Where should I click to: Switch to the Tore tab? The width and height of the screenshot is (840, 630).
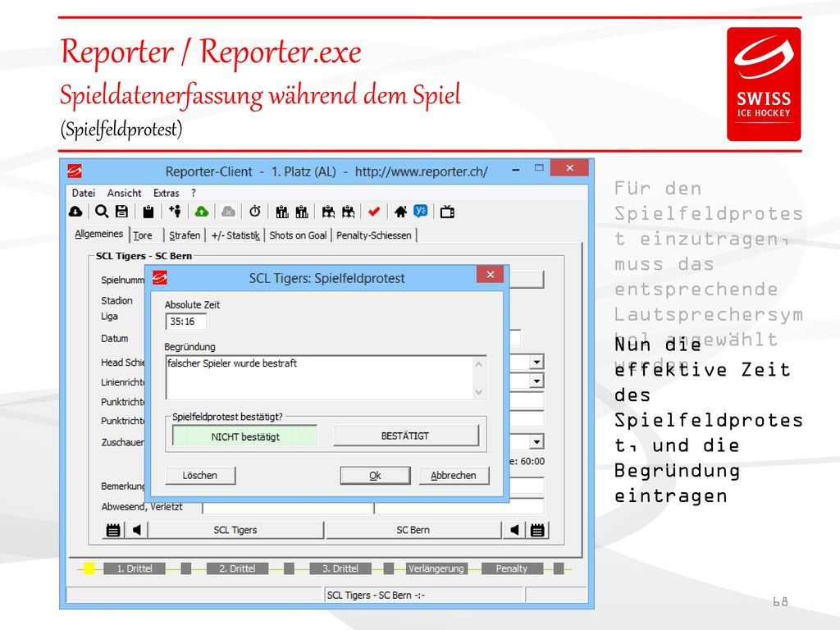tap(143, 235)
